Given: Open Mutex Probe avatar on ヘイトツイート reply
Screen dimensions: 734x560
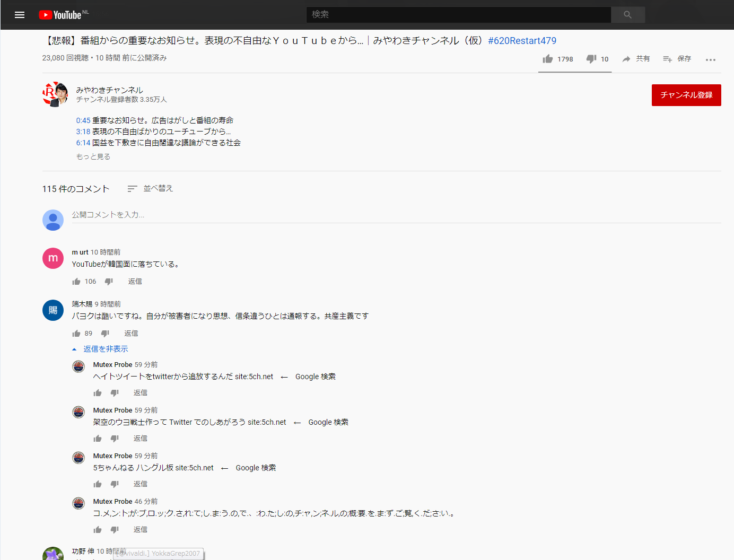Looking at the screenshot, I should point(78,366).
